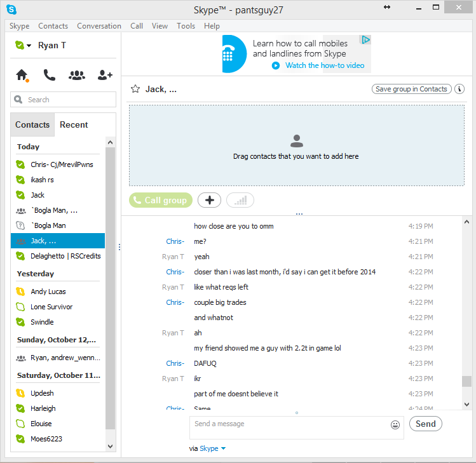Image resolution: width=476 pixels, height=463 pixels.
Task: Open the View menu
Action: pyautogui.click(x=160, y=26)
